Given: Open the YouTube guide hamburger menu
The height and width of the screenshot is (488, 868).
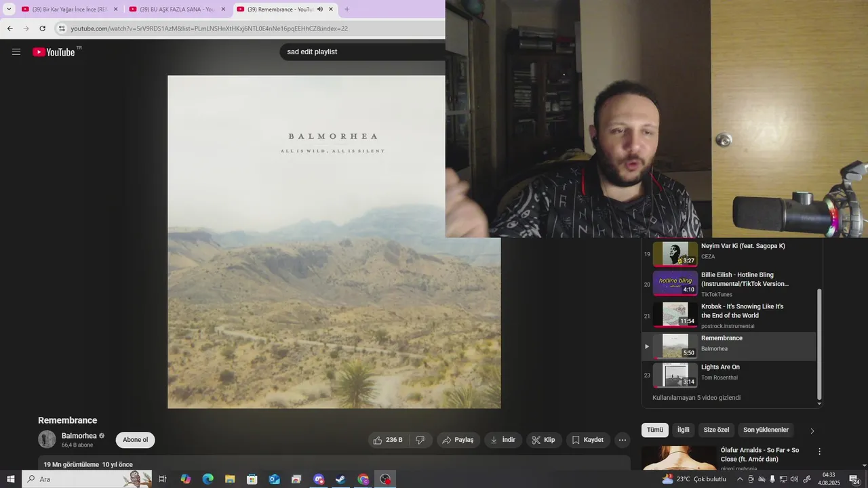Looking at the screenshot, I should [x=16, y=52].
